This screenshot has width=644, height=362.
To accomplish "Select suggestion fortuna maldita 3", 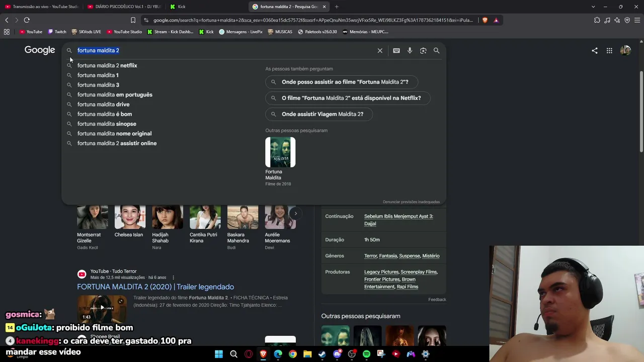I will pyautogui.click(x=98, y=85).
